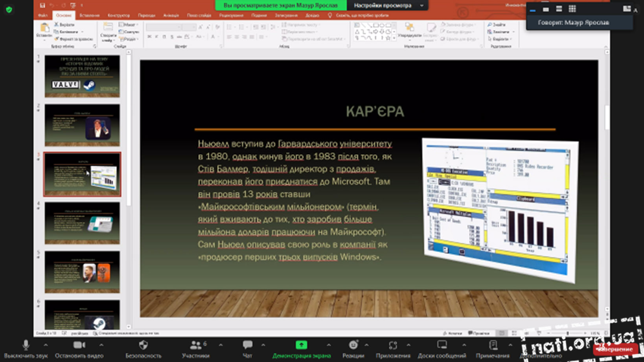This screenshot has width=644, height=362.
Task: Toggle bulleted list button
Action: pos(230,27)
